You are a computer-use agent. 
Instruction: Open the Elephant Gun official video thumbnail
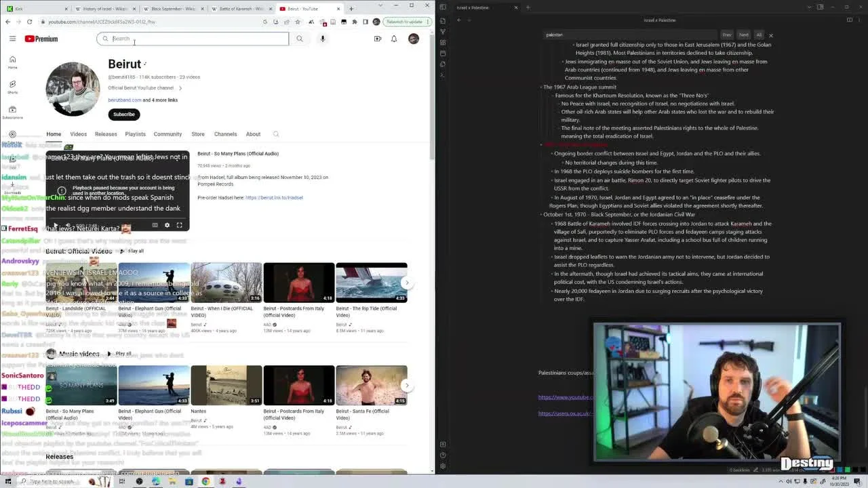(x=154, y=282)
